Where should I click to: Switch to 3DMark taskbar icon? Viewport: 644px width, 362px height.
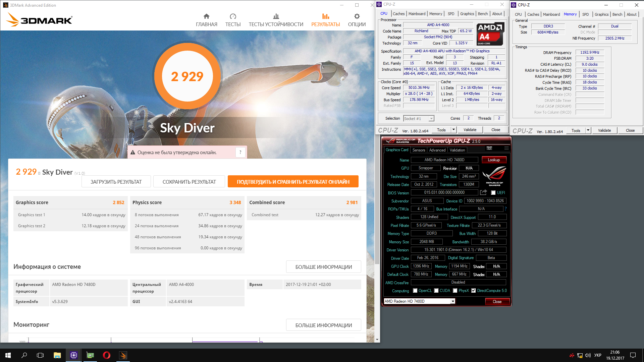pos(123,355)
